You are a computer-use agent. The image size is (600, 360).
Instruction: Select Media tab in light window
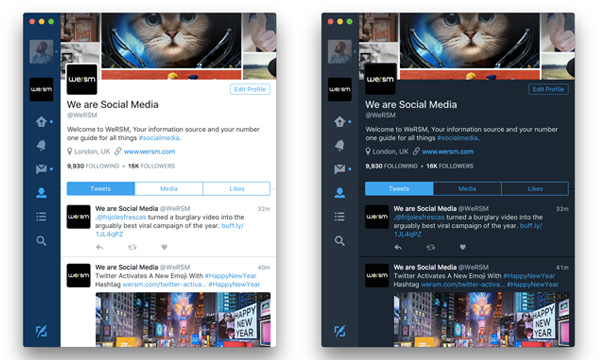pos(169,189)
